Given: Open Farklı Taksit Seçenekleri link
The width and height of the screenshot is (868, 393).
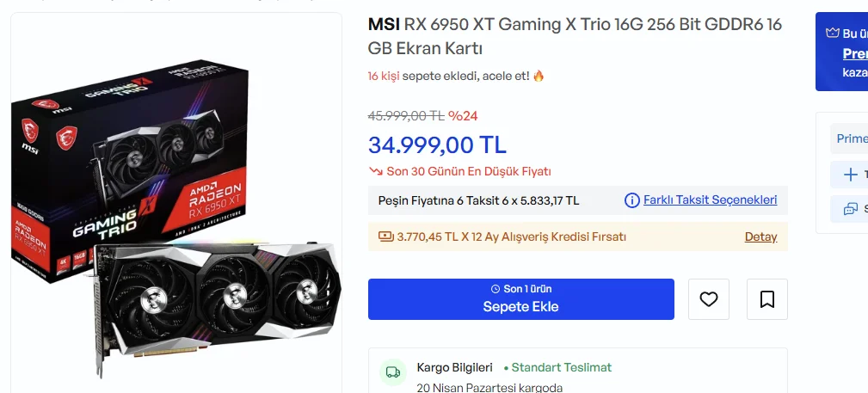Looking at the screenshot, I should click(x=710, y=200).
